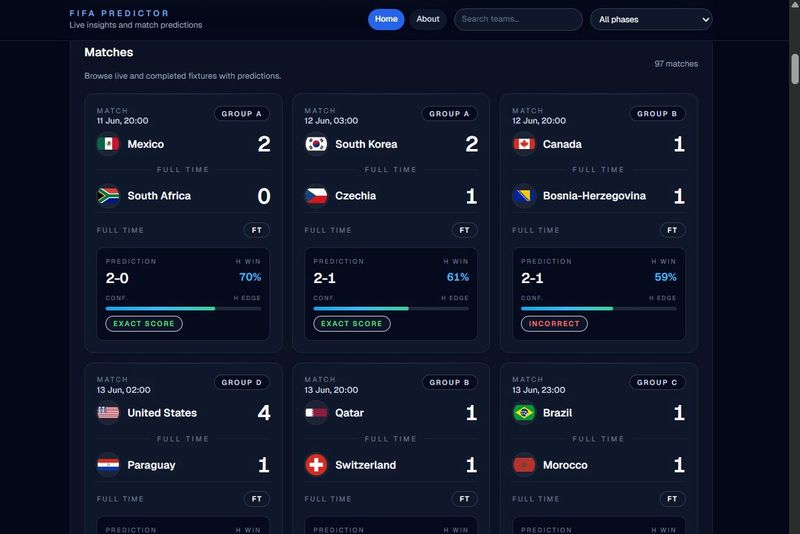Click the FT badge in Qatar match card
This screenshot has width=800, height=534.
tap(464, 499)
